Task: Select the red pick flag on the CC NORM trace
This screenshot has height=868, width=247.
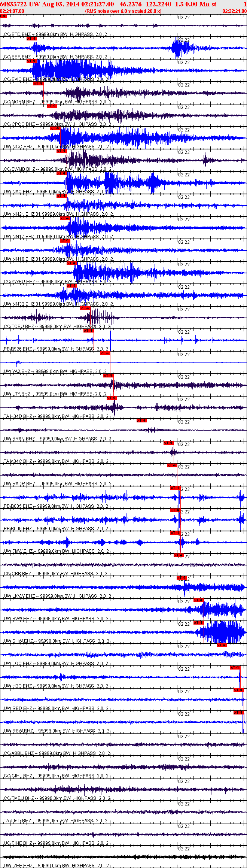Action: tap(39, 84)
